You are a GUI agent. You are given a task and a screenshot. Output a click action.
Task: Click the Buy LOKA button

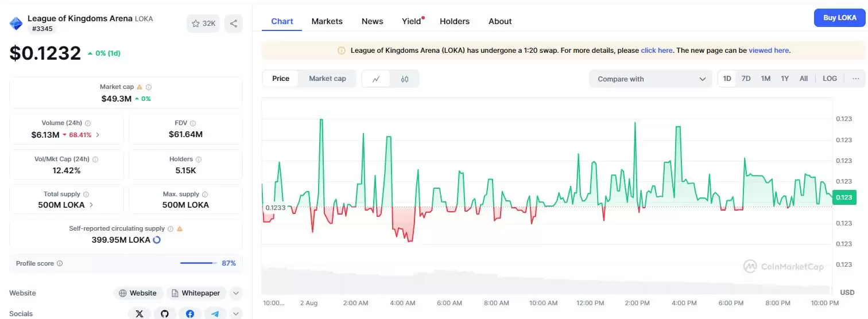(839, 18)
